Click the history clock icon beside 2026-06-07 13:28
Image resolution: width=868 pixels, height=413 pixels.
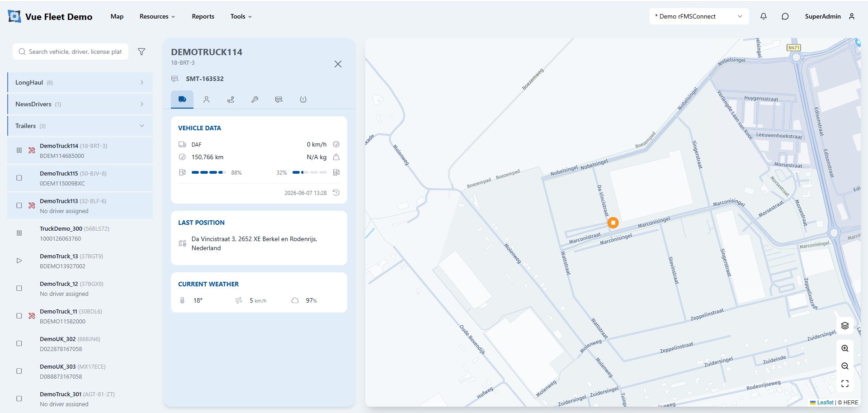click(336, 193)
